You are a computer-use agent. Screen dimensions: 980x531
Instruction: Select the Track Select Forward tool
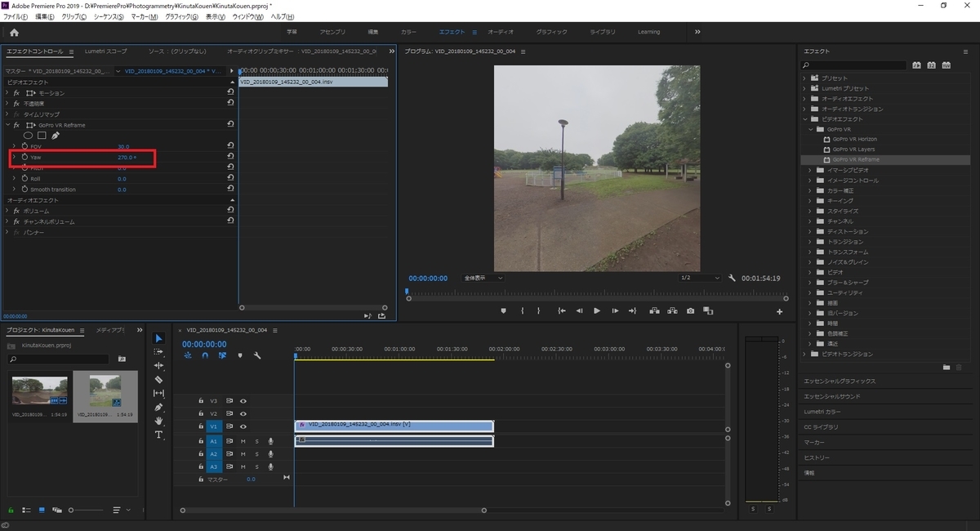coord(159,352)
